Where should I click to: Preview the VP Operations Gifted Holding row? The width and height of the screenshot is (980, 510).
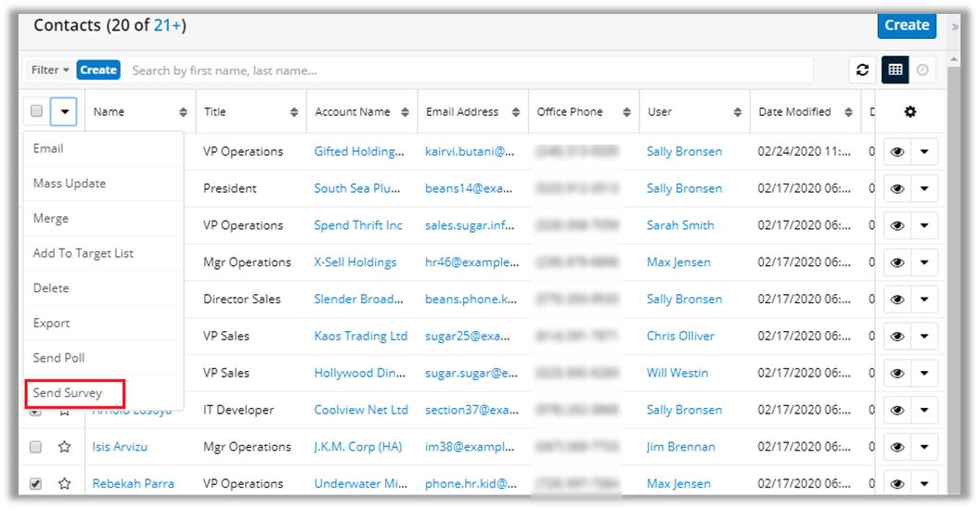click(896, 151)
